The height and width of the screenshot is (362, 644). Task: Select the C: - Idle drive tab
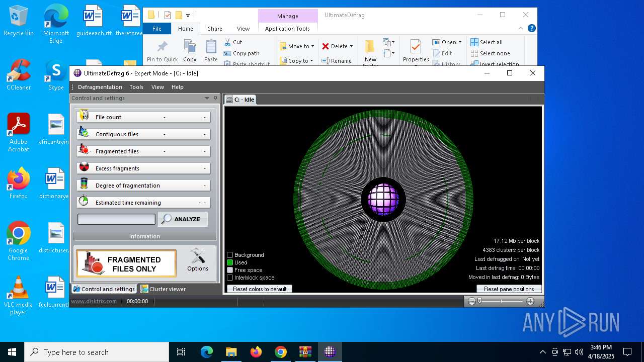[240, 100]
